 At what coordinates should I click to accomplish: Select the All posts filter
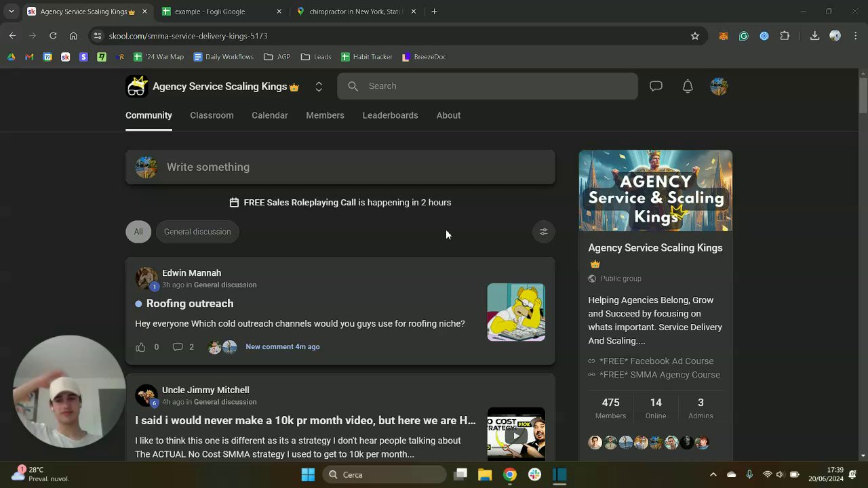click(138, 232)
